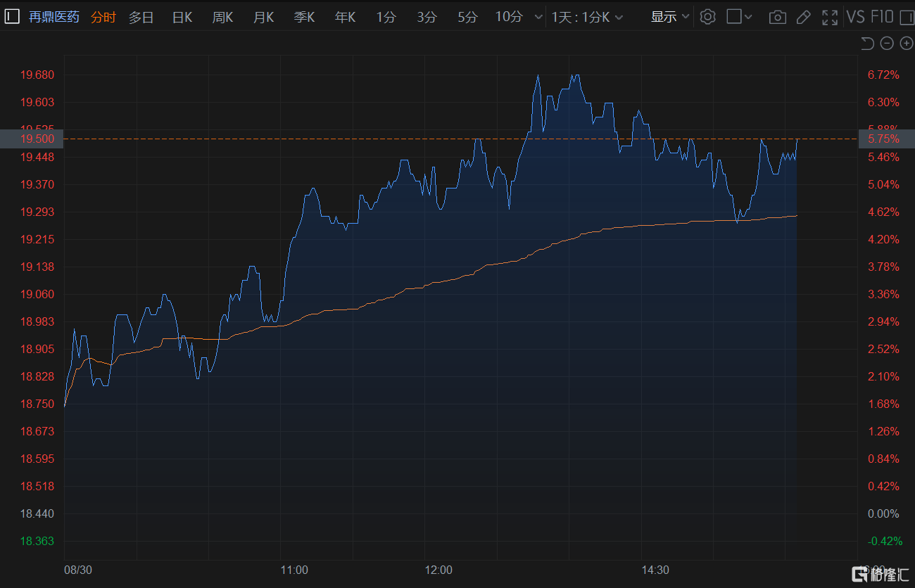Expand more minute intervals arrow after 10分
Image resolution: width=915 pixels, height=588 pixels.
pyautogui.click(x=538, y=17)
